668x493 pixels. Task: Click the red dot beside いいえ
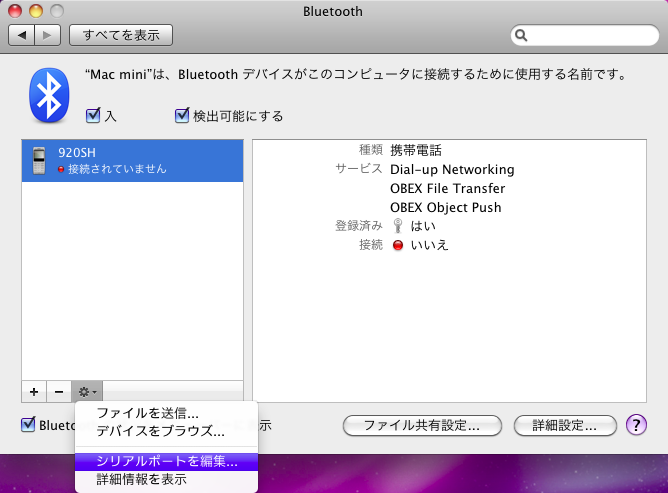[398, 245]
